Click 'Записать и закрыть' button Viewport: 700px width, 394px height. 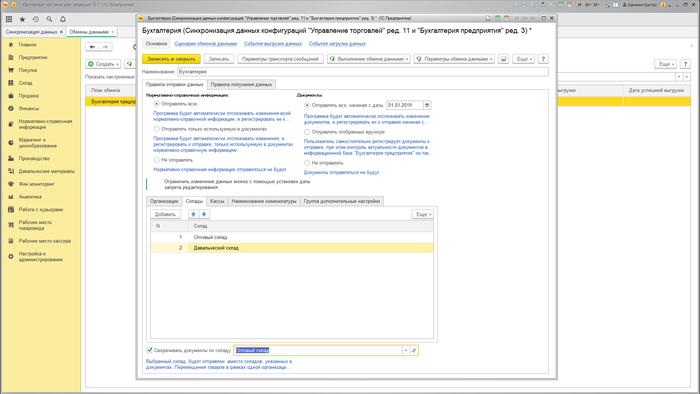click(x=171, y=59)
